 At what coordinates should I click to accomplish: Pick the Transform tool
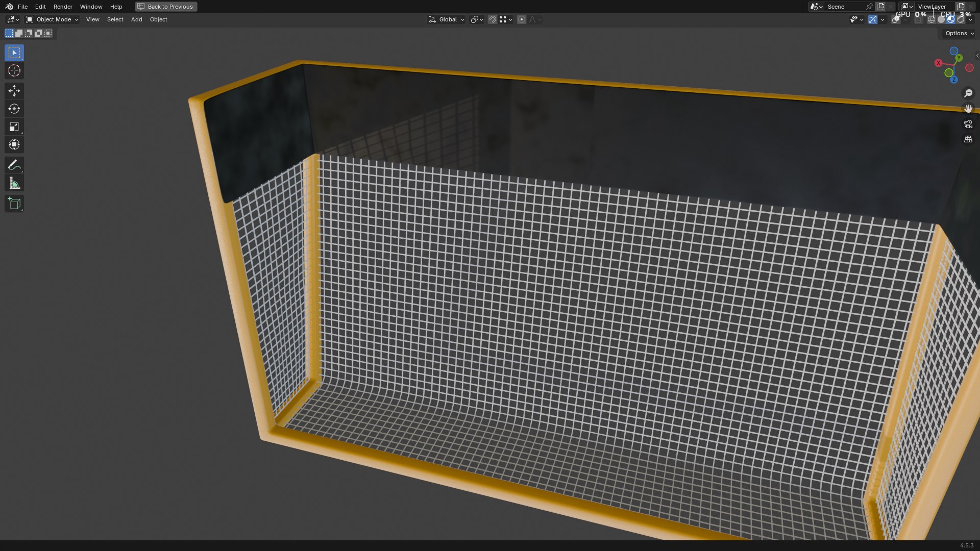[14, 144]
